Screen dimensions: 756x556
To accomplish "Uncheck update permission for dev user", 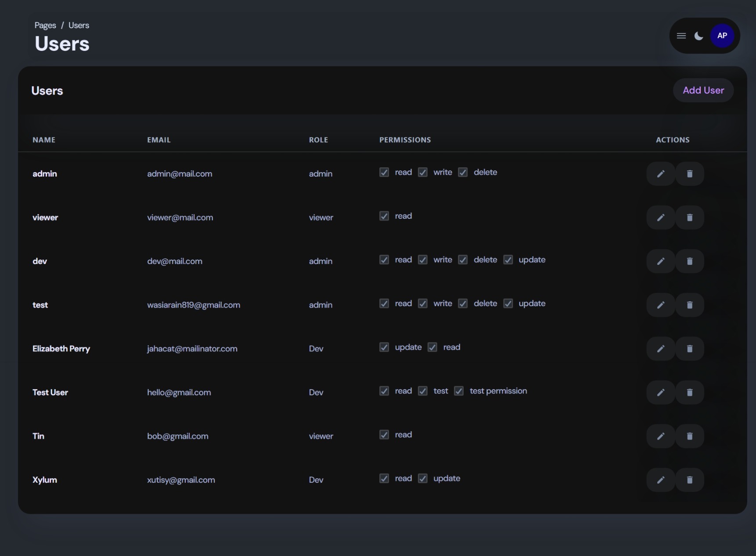I will (508, 260).
